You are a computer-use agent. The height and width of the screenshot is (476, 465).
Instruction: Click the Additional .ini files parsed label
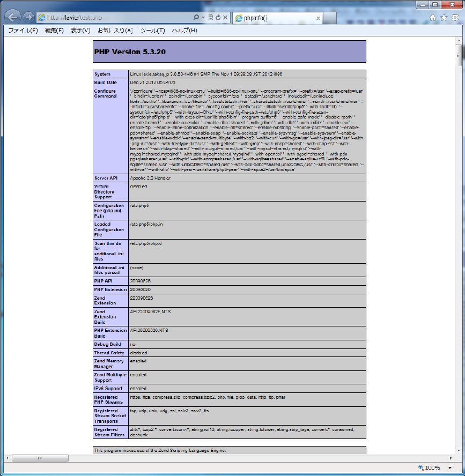coord(109,270)
